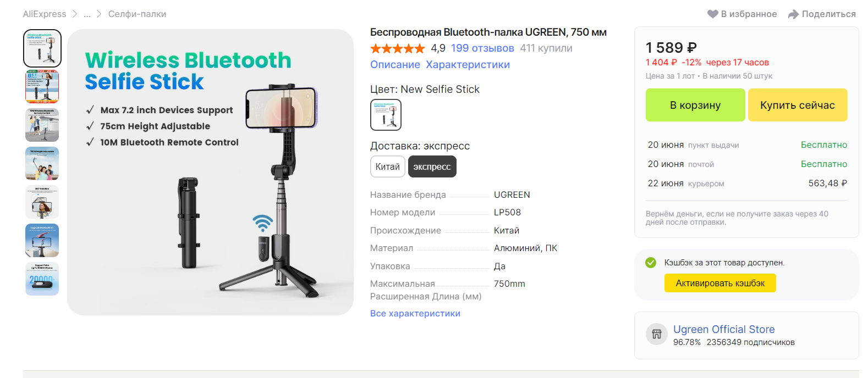The width and height of the screenshot is (868, 378).
Task: Click Активировать кэшбэк button
Action: (720, 283)
